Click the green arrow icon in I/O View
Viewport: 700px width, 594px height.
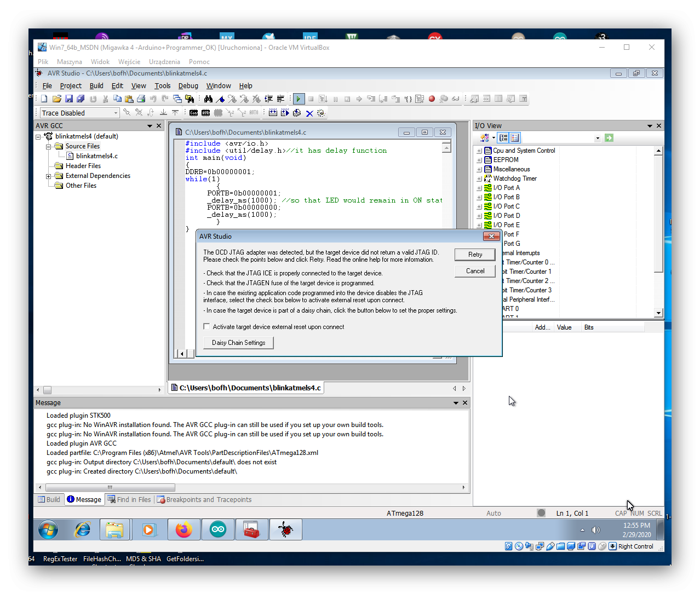tap(609, 138)
